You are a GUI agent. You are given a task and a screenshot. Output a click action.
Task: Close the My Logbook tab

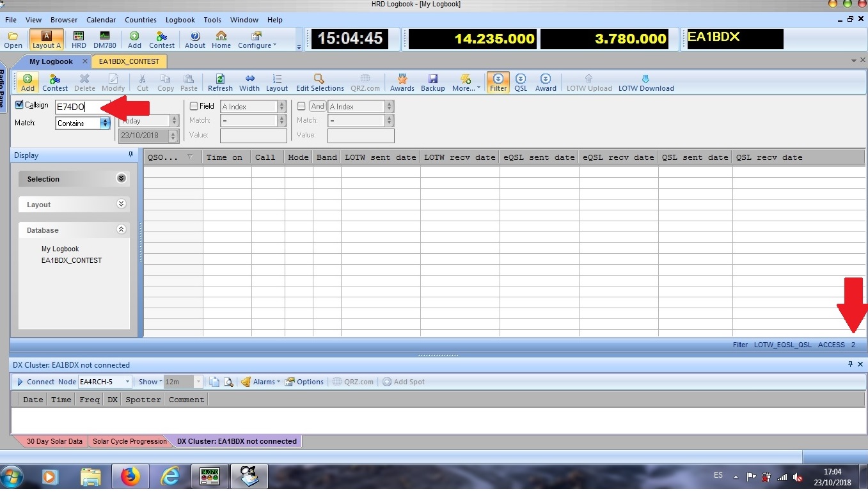tap(85, 61)
